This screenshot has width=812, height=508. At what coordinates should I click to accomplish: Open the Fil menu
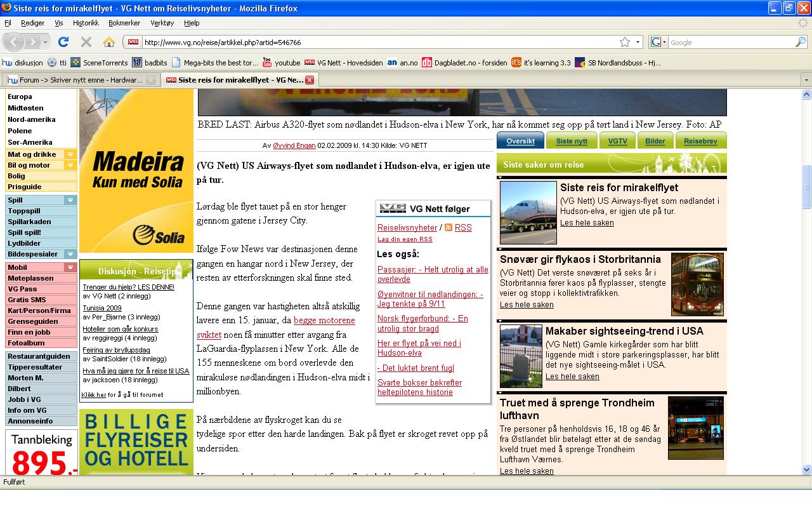8,23
